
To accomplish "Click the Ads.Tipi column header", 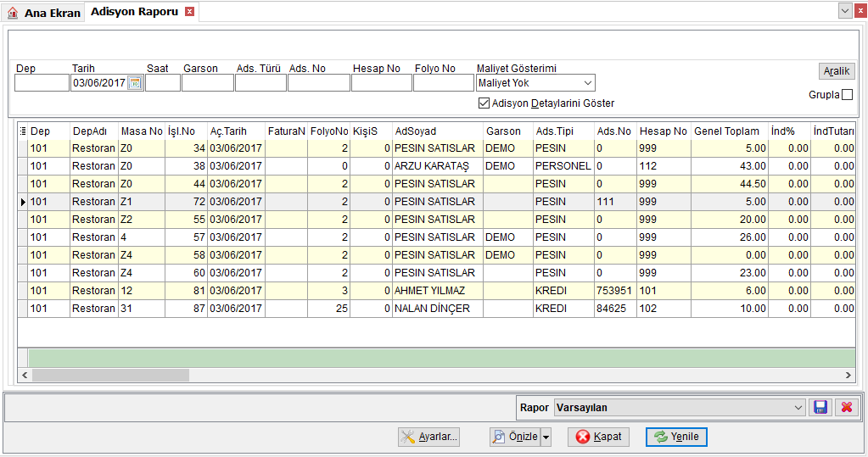I will click(563, 131).
